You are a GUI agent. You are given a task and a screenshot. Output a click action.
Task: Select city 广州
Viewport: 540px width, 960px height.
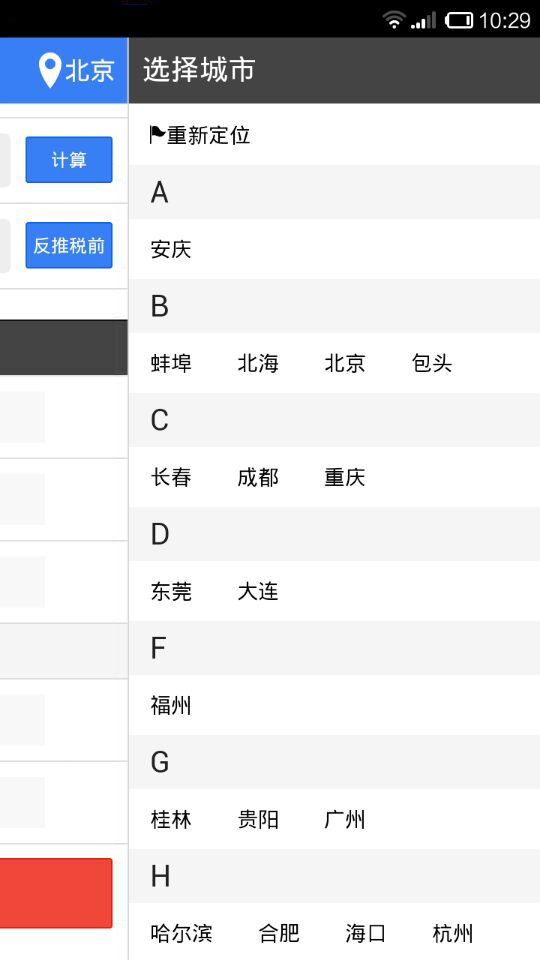click(x=345, y=820)
